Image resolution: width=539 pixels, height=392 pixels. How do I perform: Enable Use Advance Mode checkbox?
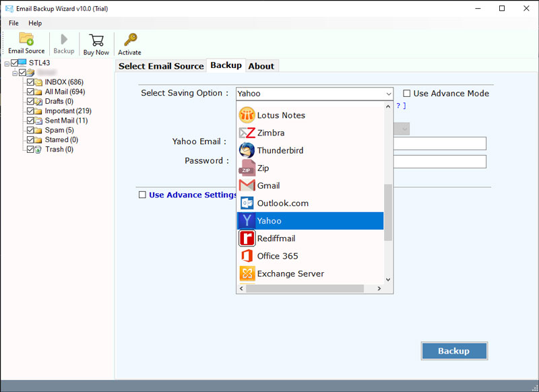(407, 94)
